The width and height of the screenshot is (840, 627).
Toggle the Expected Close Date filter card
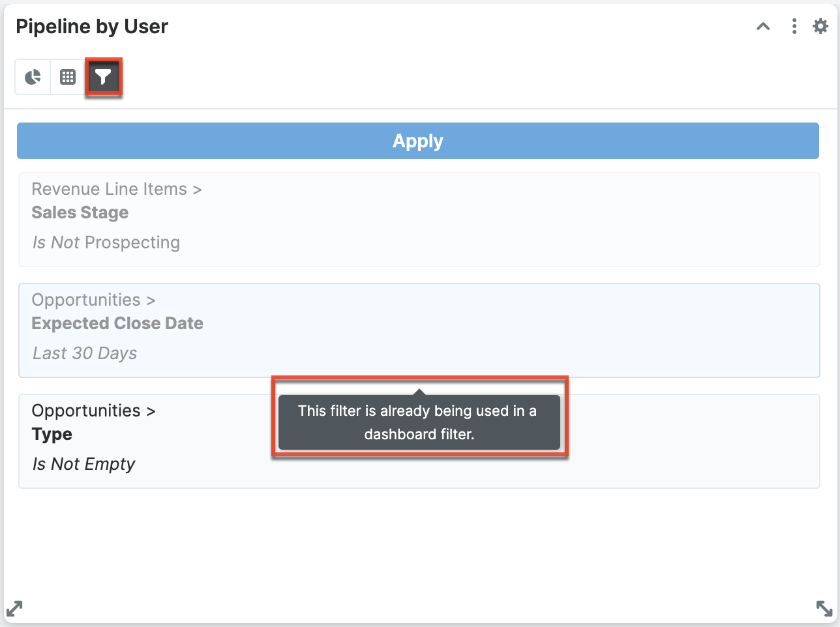click(x=419, y=330)
